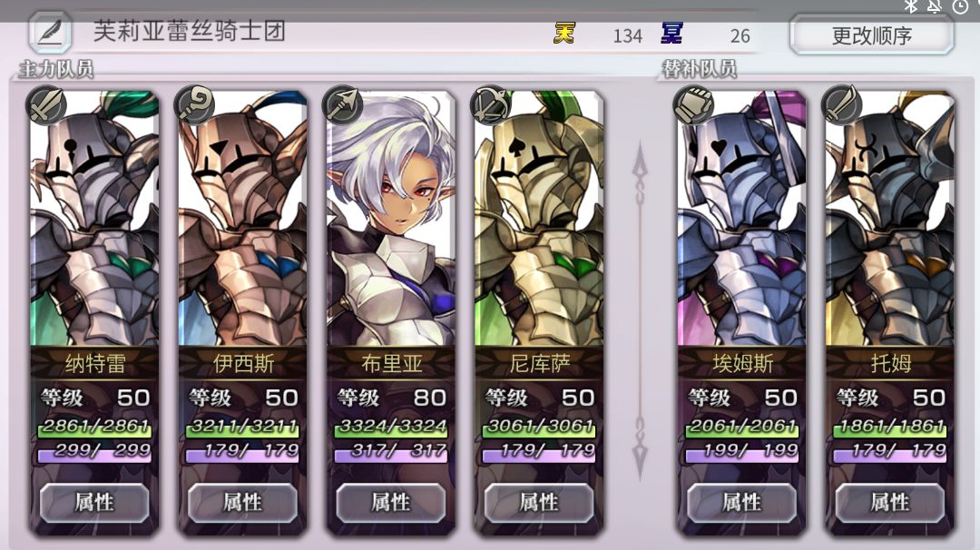
Task: Tap the yellow 天 alignment icon
Action: click(x=564, y=33)
